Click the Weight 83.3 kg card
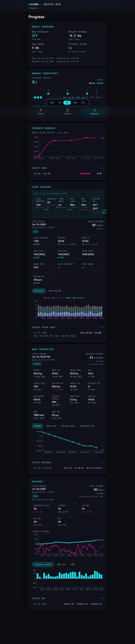This screenshot has width=135, height=644. point(41,373)
